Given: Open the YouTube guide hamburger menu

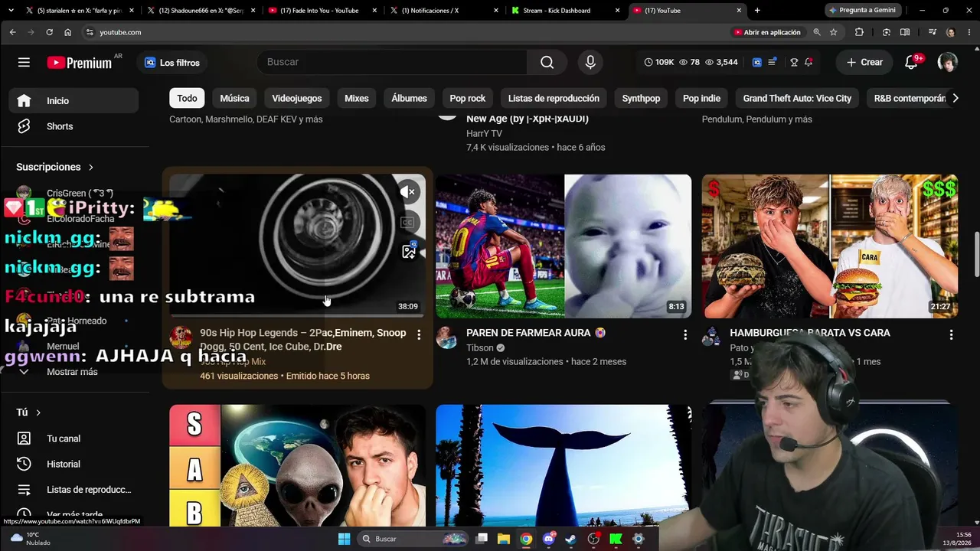Looking at the screenshot, I should point(24,62).
